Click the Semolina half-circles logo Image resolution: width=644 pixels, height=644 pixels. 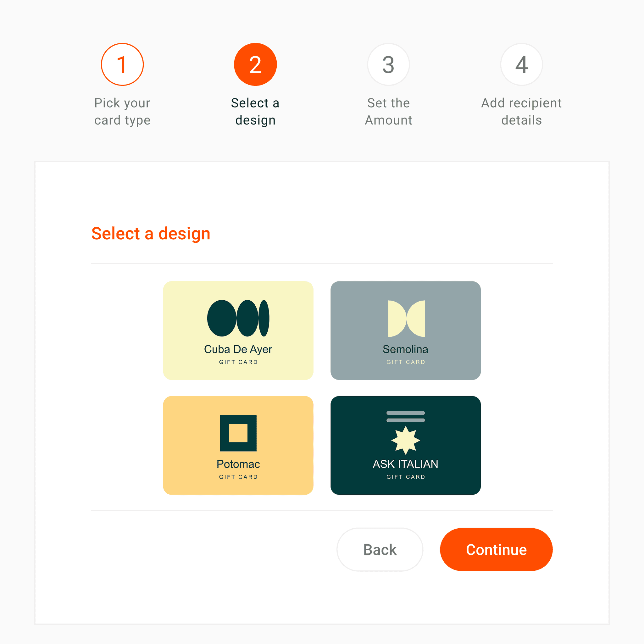[407, 318]
